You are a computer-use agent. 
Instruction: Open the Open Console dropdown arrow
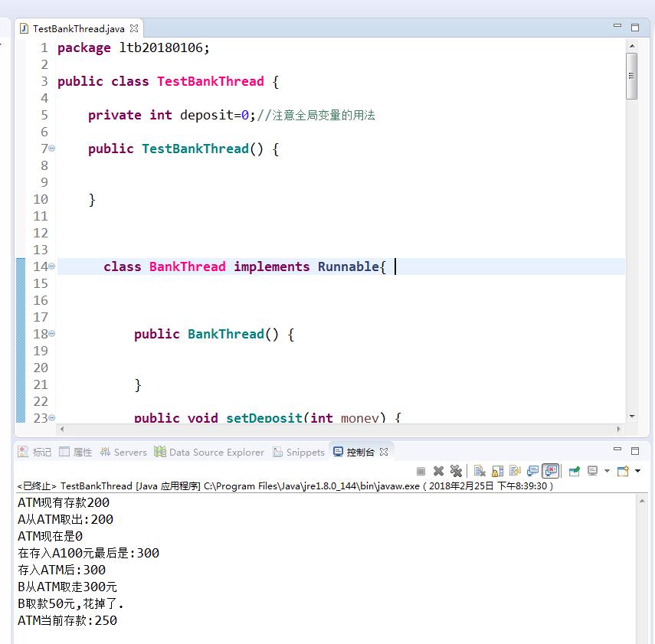coord(638,471)
